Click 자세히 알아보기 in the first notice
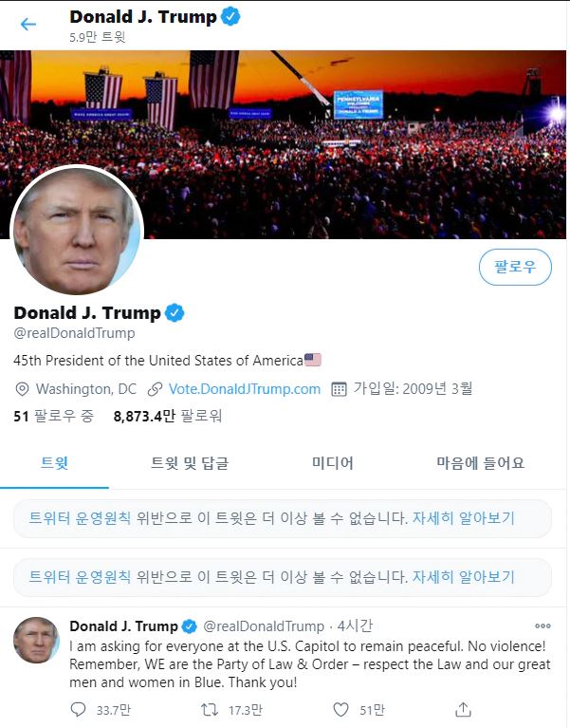 464,518
